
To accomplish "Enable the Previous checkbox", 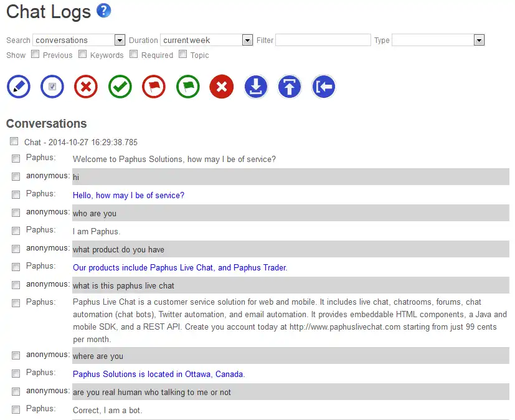I will pyautogui.click(x=35, y=54).
